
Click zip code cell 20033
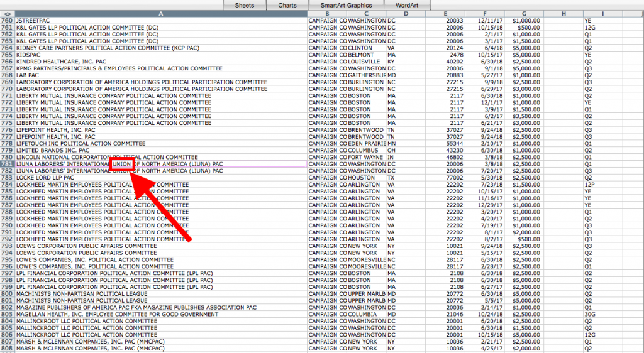445,21
